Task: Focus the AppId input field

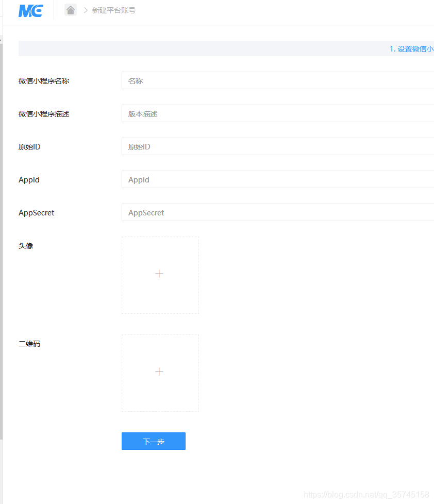Action: pyautogui.click(x=278, y=179)
